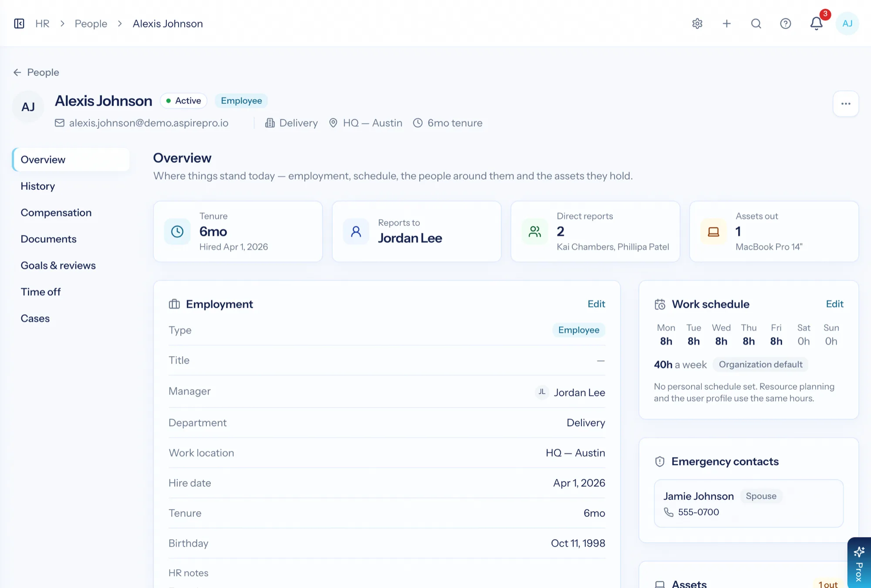Edit the Employment section
The width and height of the screenshot is (871, 588).
coord(596,304)
